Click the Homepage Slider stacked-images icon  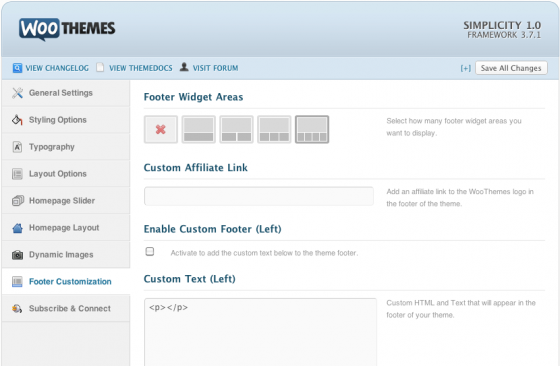pos(18,201)
